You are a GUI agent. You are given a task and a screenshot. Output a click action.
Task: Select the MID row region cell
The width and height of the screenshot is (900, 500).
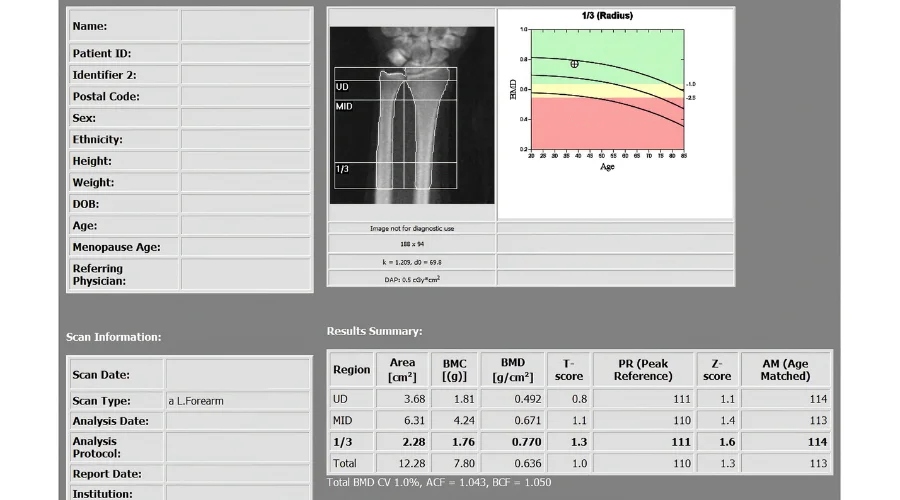click(x=351, y=420)
